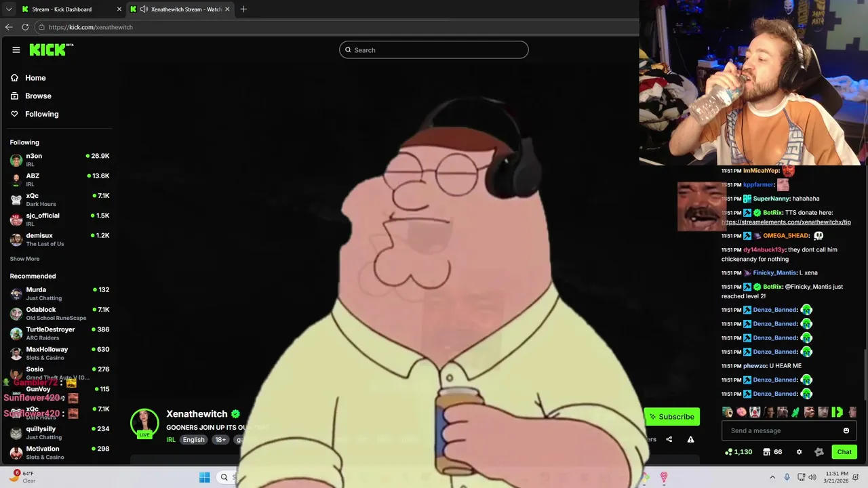Image resolution: width=868 pixels, height=488 pixels.
Task: Open n3on's followed channel
Action: click(x=60, y=159)
